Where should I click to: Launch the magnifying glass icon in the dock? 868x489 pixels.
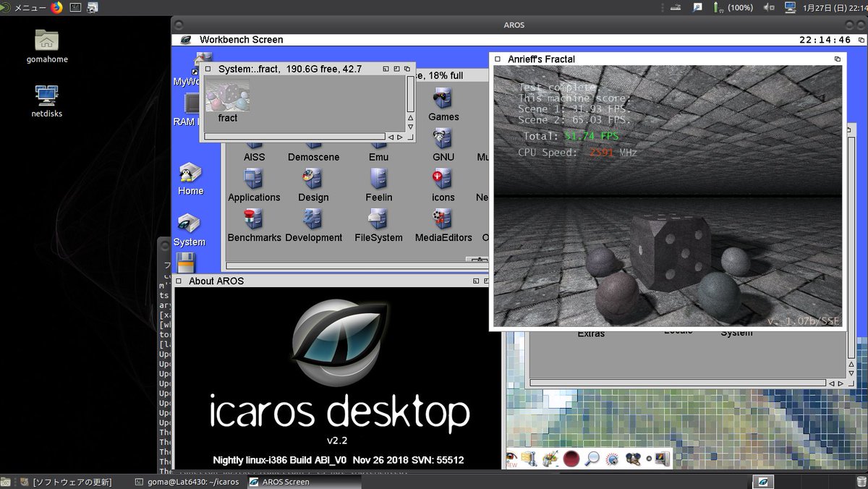[592, 458]
